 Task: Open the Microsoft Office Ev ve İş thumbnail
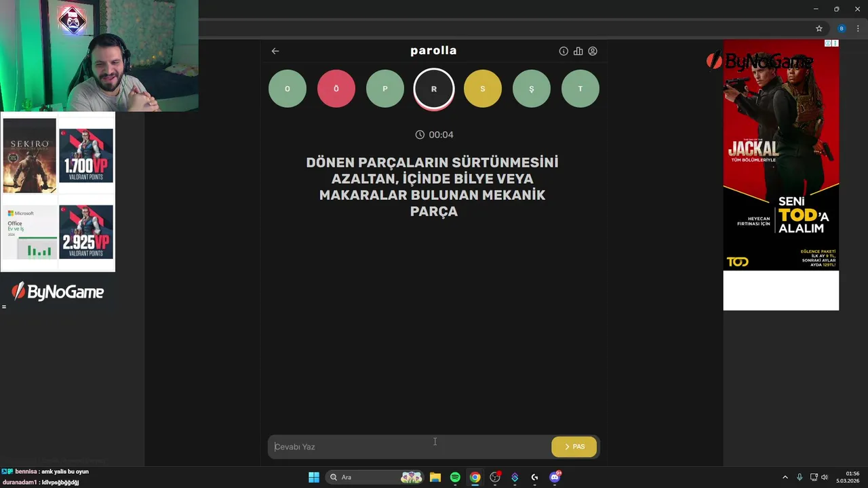(30, 232)
